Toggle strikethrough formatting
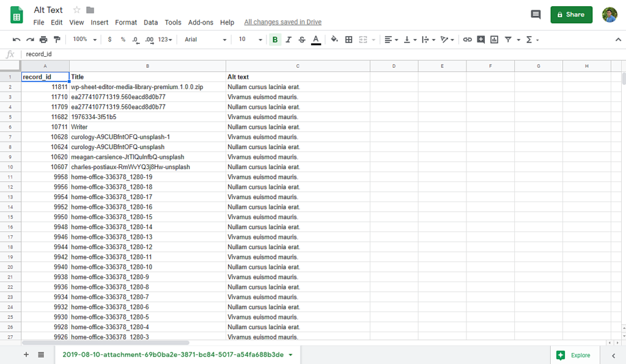 [302, 40]
